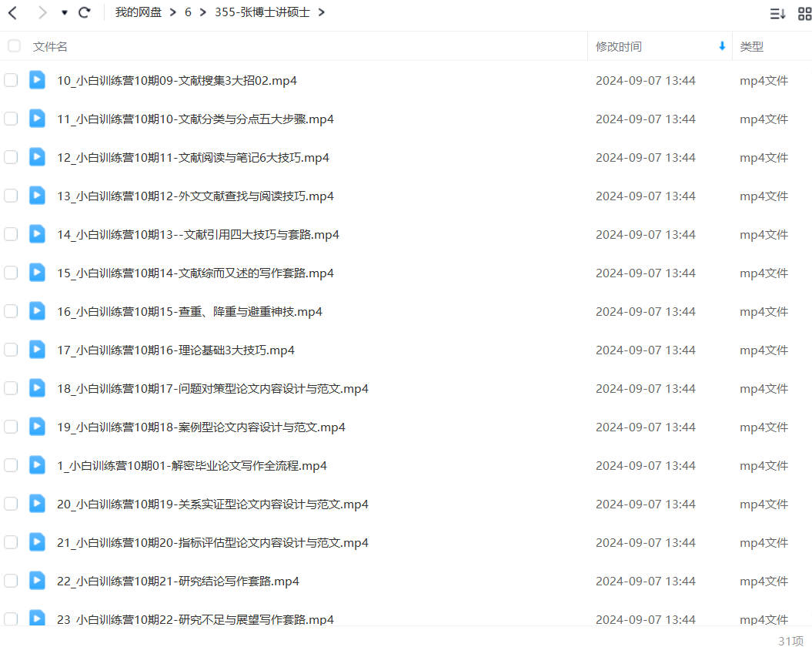This screenshot has width=812, height=657.
Task: Check the box for 10_小白训练营10期09 file
Action: tap(11, 80)
